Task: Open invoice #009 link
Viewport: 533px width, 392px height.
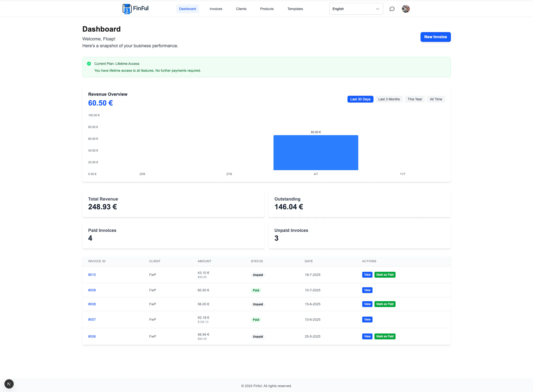Action: coord(92,290)
